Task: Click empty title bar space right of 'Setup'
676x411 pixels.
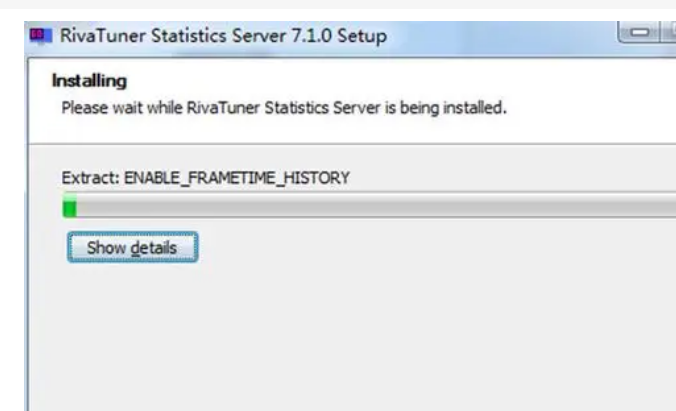Action: coord(500,37)
